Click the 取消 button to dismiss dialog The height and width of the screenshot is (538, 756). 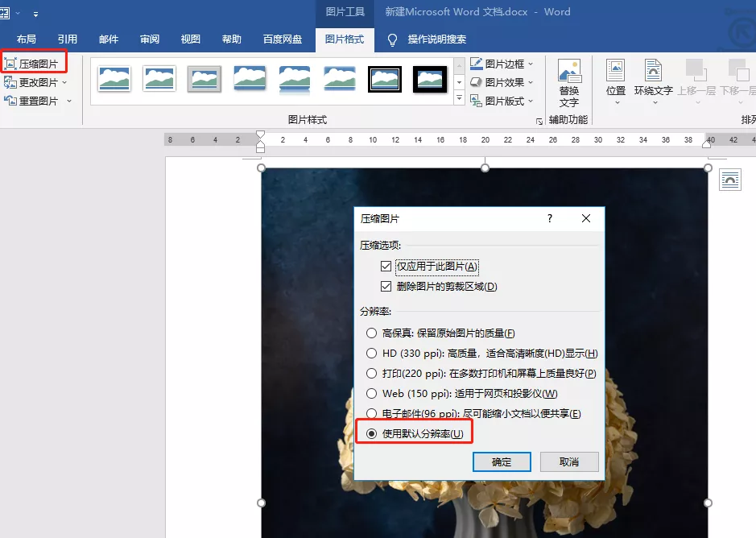coord(569,461)
